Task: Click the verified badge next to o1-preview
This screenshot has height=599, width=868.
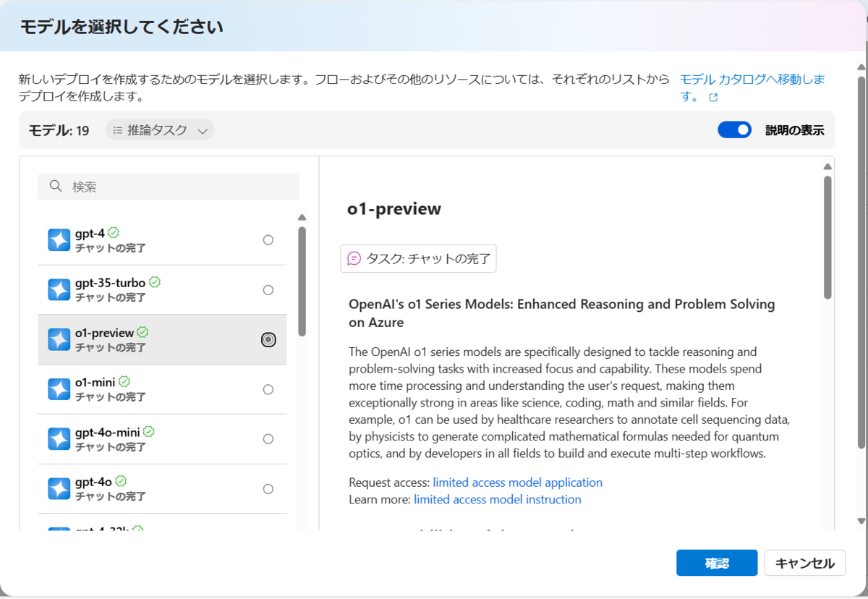Action: point(143,332)
